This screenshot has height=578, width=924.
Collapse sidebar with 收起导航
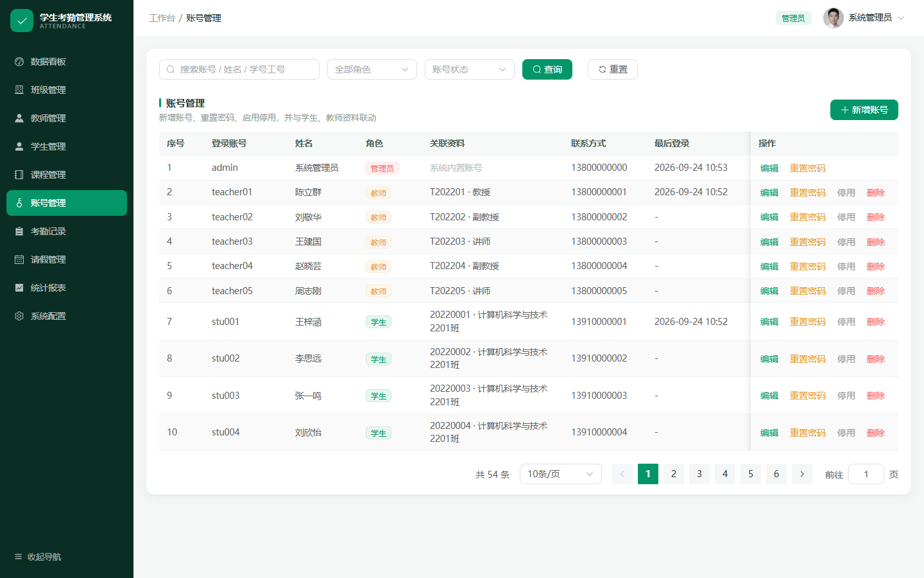pyautogui.click(x=38, y=557)
